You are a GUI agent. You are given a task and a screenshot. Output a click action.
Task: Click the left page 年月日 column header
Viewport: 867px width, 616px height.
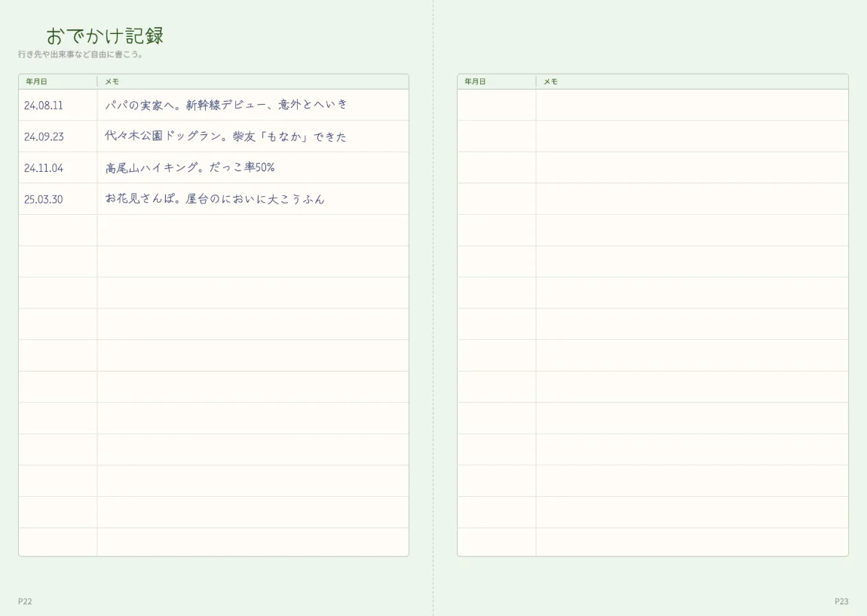tap(36, 81)
